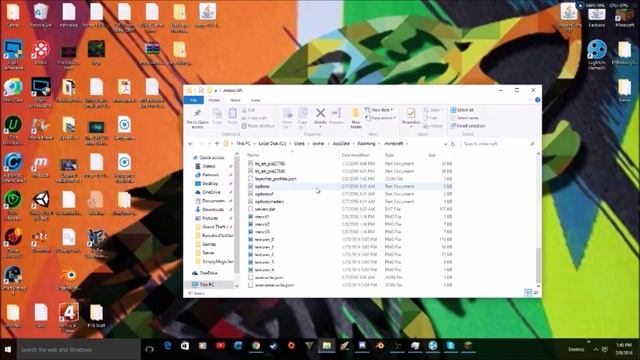Click the Copy icon in Clipboard group
Viewport: 640px width, 360px height.
[217, 116]
